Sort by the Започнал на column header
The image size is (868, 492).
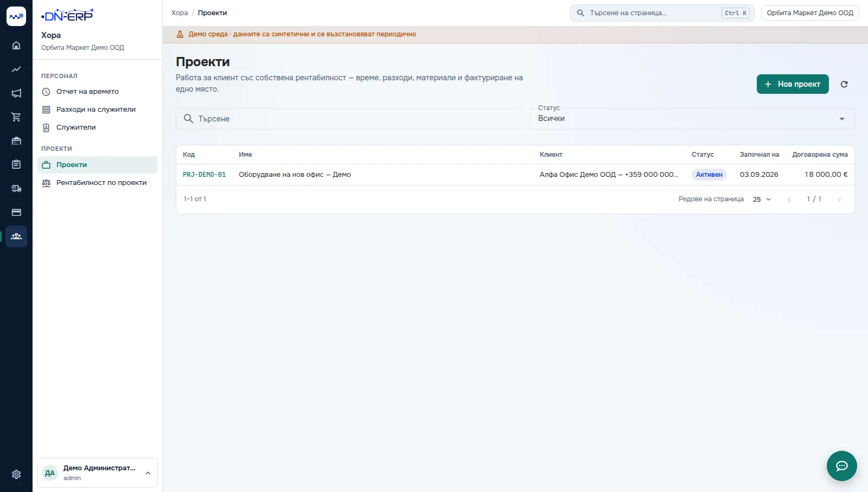pyautogui.click(x=759, y=155)
